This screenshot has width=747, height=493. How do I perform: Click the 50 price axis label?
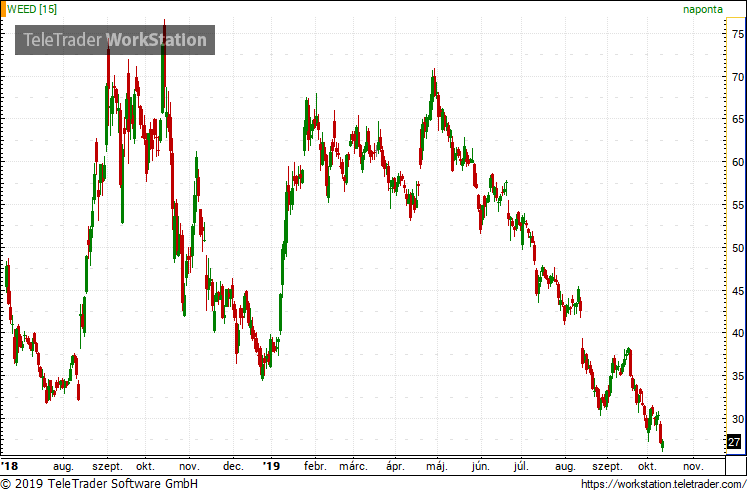[x=738, y=248]
